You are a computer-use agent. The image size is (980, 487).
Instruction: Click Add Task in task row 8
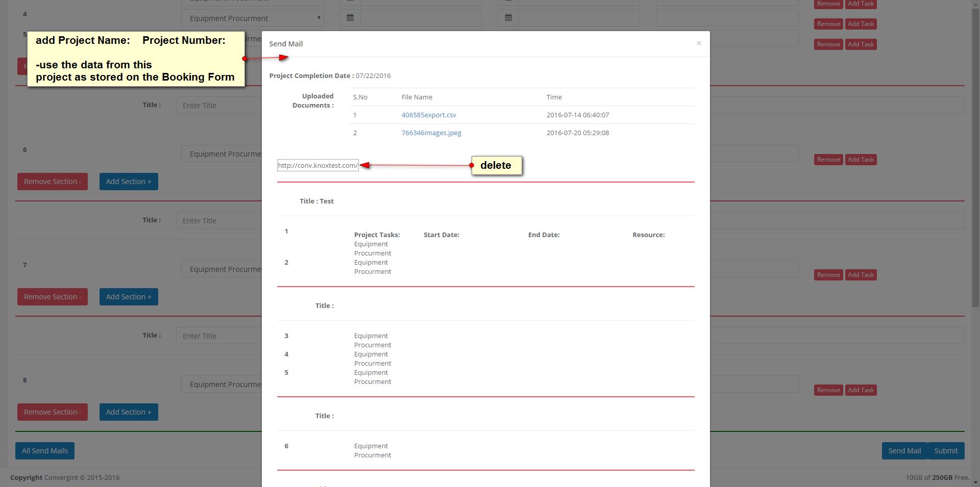click(861, 390)
